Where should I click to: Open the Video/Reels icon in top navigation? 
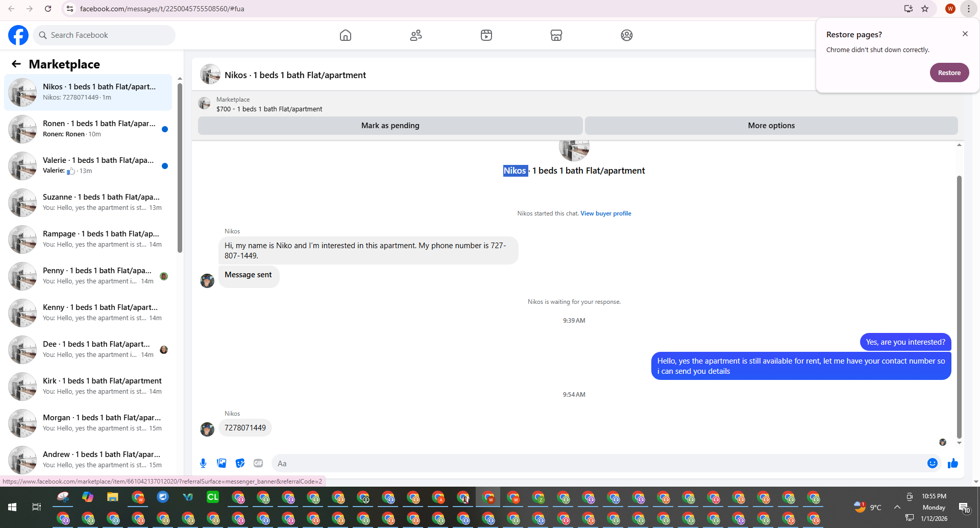point(486,35)
